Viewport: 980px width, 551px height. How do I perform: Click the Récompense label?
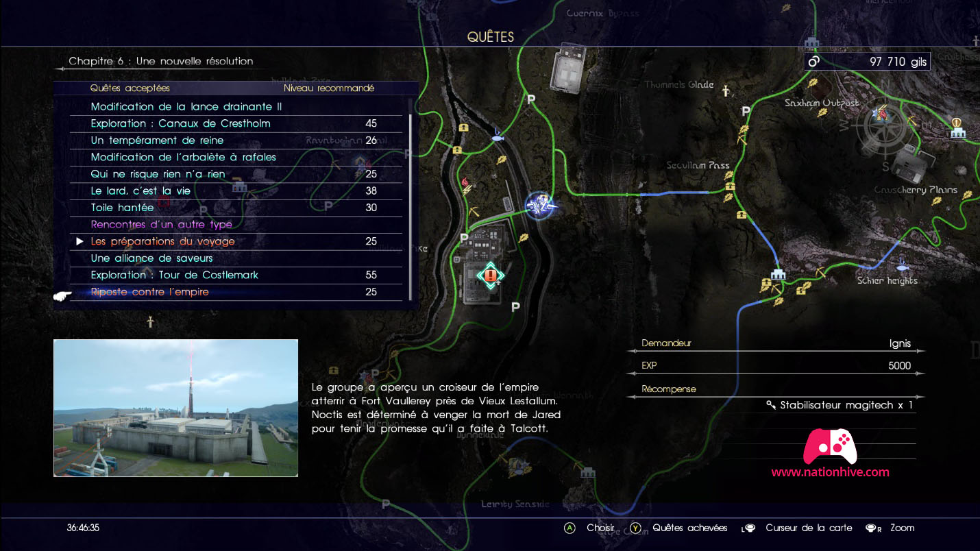point(669,389)
